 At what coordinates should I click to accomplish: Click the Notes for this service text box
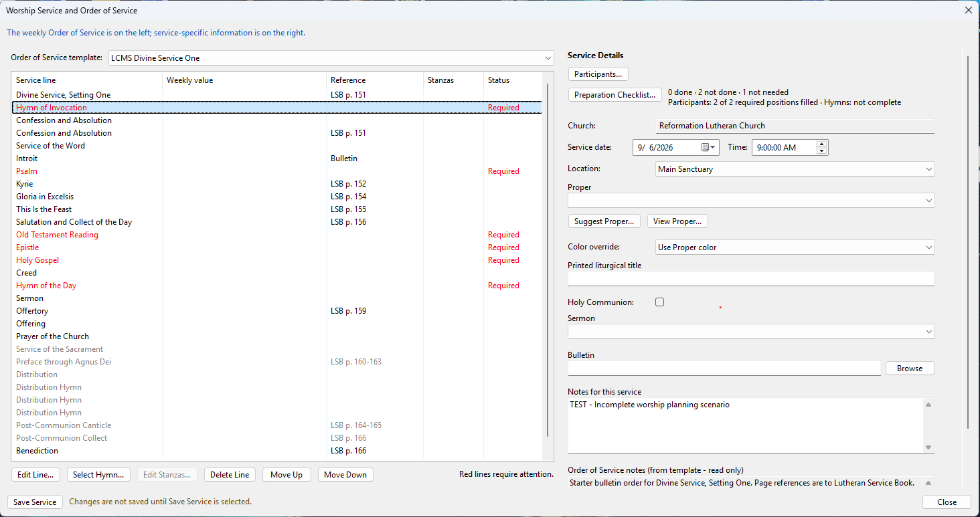tap(745, 426)
